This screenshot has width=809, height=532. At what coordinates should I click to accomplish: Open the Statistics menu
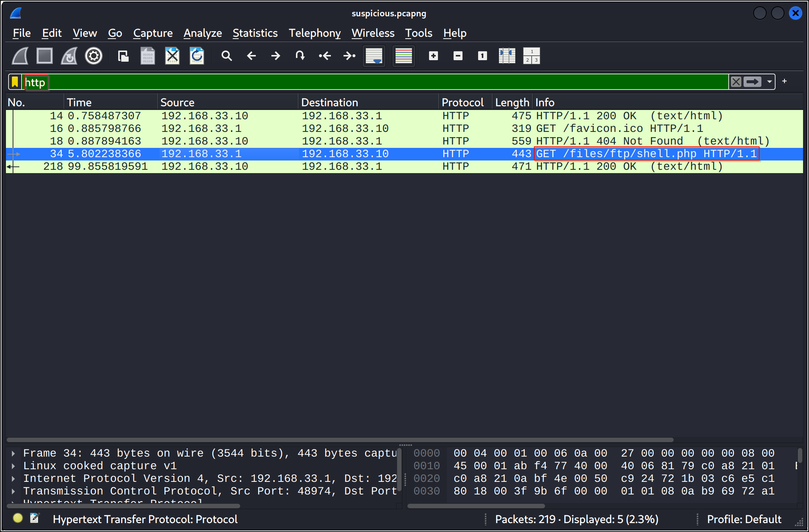tap(255, 33)
